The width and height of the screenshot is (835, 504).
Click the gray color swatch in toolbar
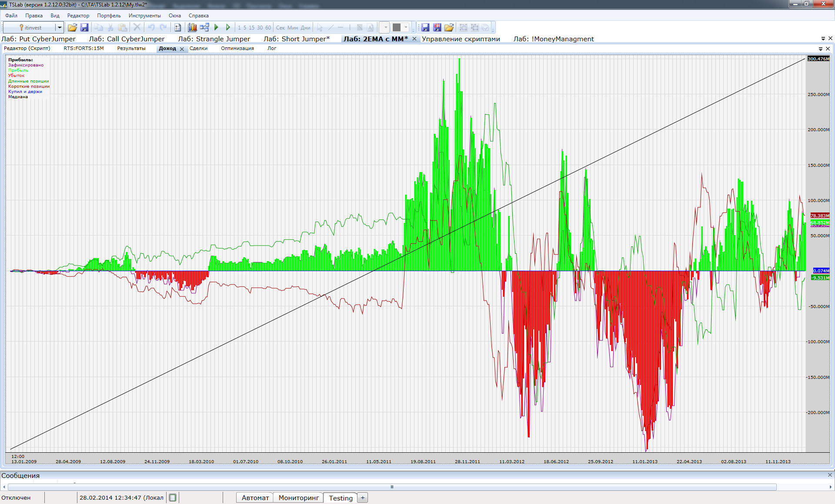click(397, 27)
